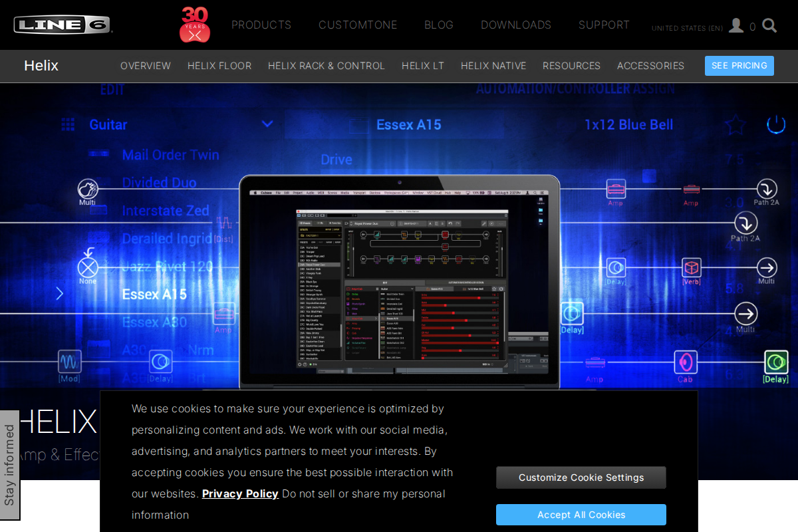Click Customize Cookie Settings
Screen dimensions: 798x532
[581, 477]
